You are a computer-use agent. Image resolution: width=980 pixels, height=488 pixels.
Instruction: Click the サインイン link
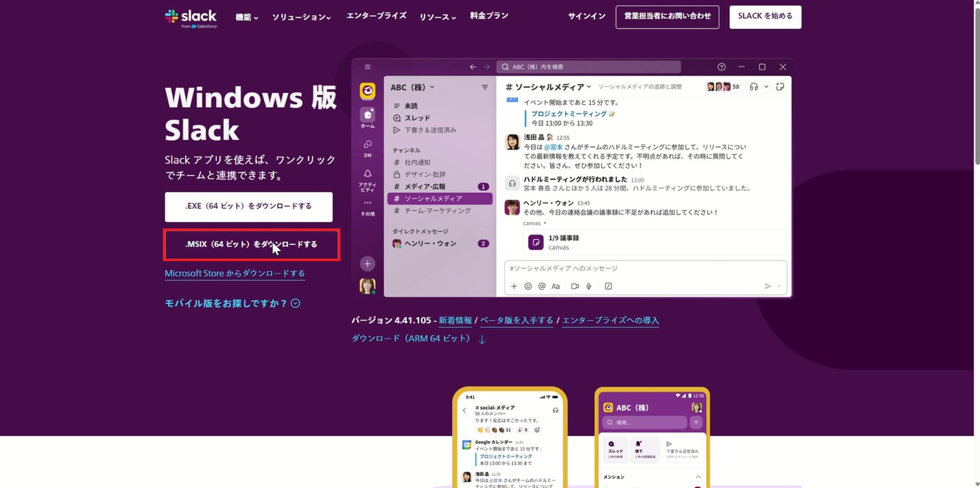pos(587,16)
